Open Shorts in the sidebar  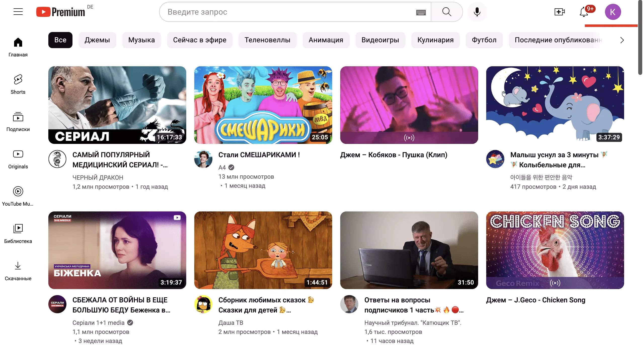18,84
